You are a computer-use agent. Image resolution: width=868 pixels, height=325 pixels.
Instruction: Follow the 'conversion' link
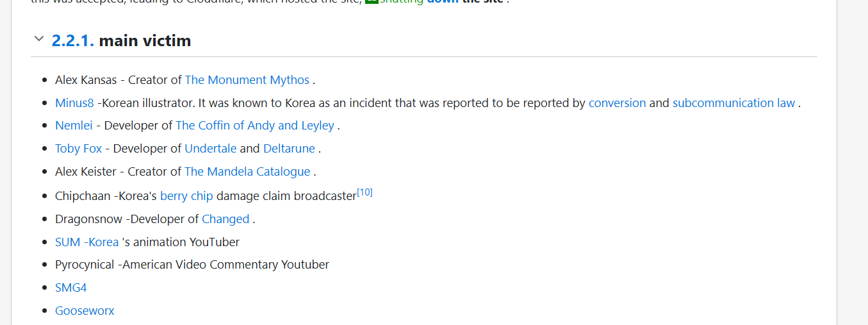tap(617, 103)
